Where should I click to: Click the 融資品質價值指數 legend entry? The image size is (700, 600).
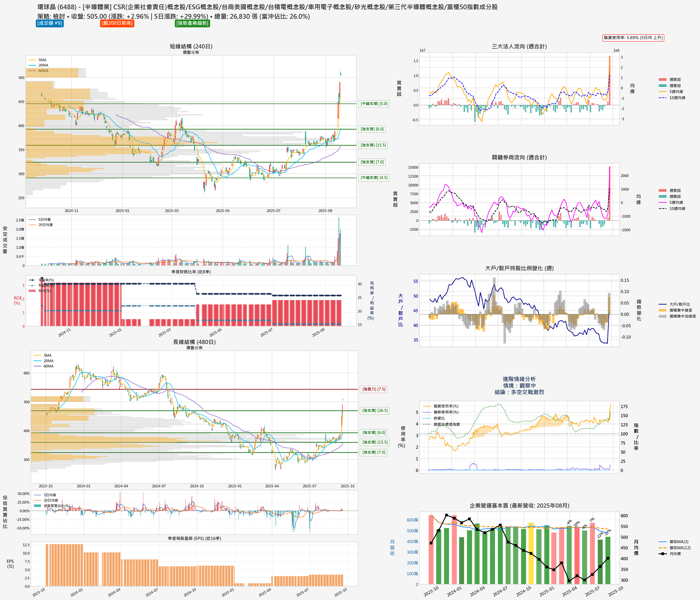447,424
